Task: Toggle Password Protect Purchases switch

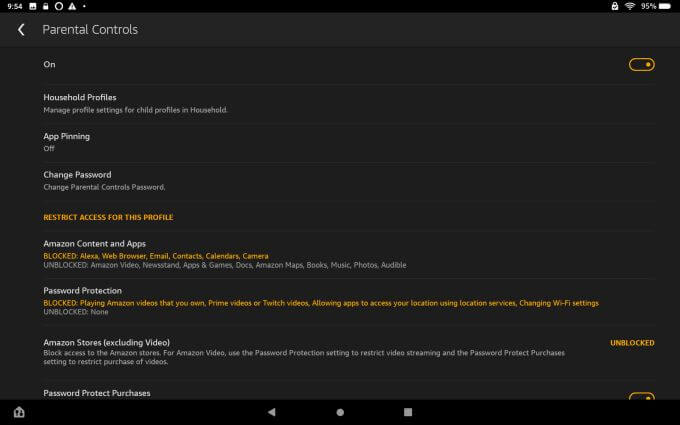Action: coord(641,396)
